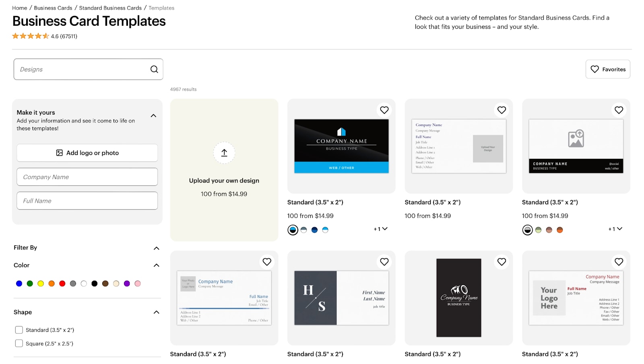Favorite the Your Logo Here template
Image resolution: width=644 pixels, height=364 pixels.
point(619,262)
